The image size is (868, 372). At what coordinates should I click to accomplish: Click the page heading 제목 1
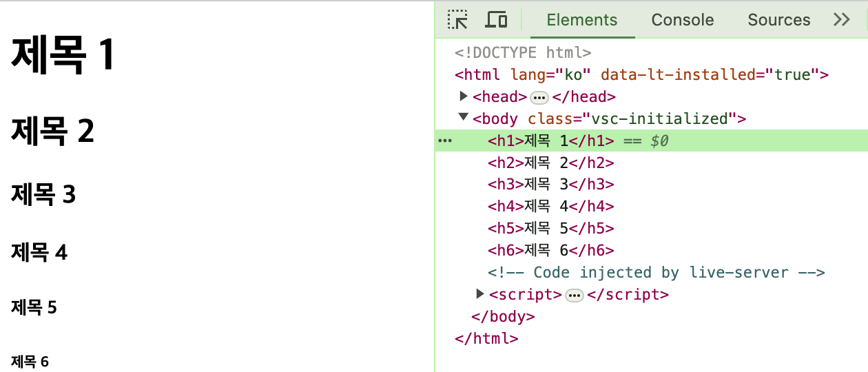[x=63, y=54]
